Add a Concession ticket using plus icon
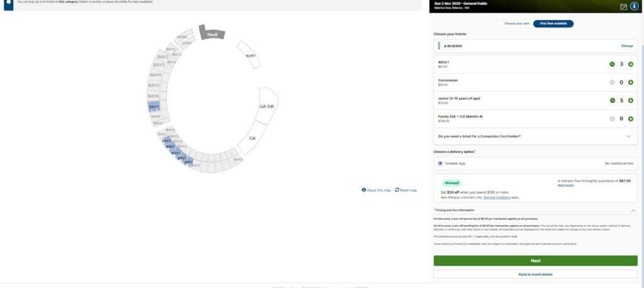The width and height of the screenshot is (644, 288). click(x=630, y=82)
